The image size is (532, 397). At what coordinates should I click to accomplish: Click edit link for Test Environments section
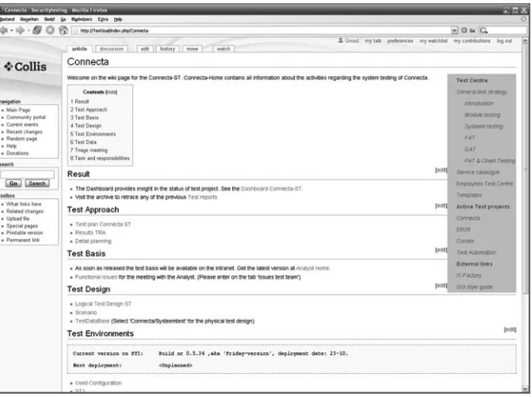tap(510, 329)
